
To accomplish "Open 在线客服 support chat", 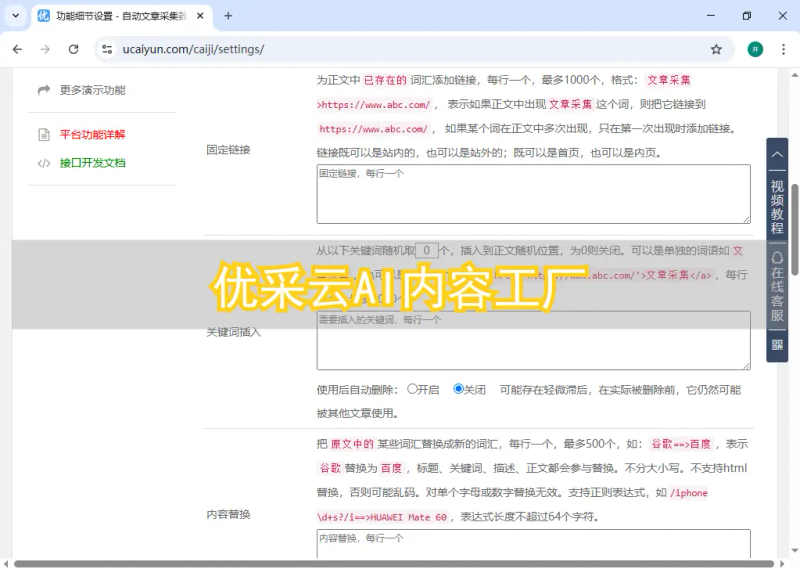I will (x=777, y=287).
